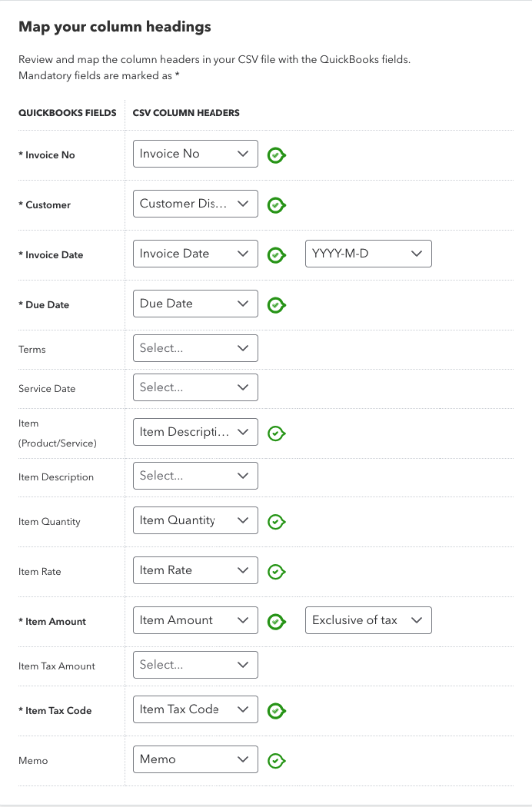Click green check icon beside Invoice No

click(276, 155)
